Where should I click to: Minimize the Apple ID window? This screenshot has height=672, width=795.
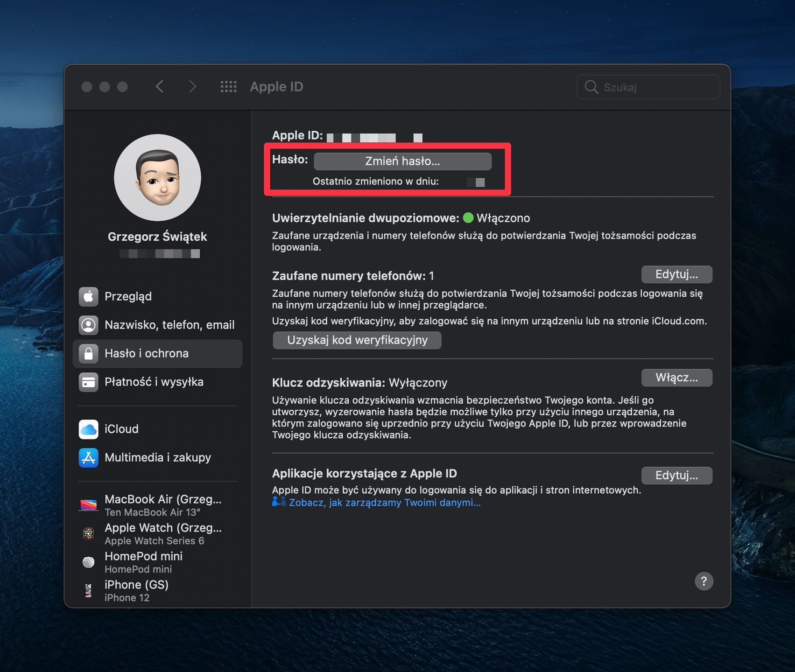click(x=105, y=87)
